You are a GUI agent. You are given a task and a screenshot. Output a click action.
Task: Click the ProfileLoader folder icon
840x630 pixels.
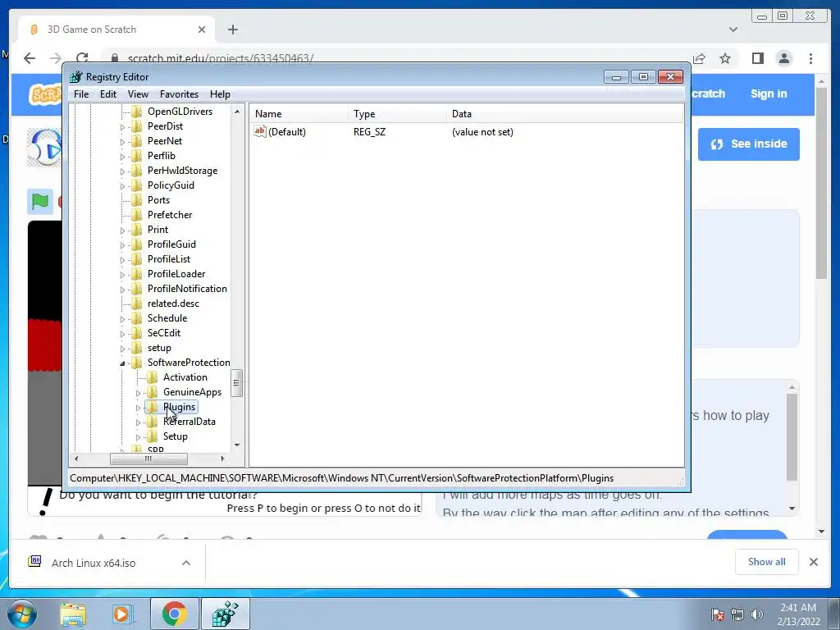tap(137, 274)
